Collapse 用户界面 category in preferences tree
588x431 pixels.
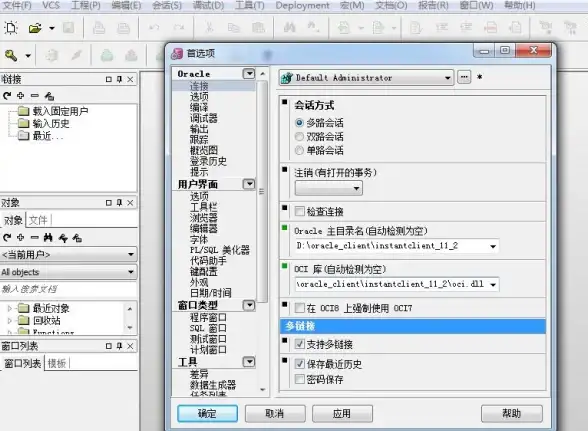pyautogui.click(x=249, y=184)
